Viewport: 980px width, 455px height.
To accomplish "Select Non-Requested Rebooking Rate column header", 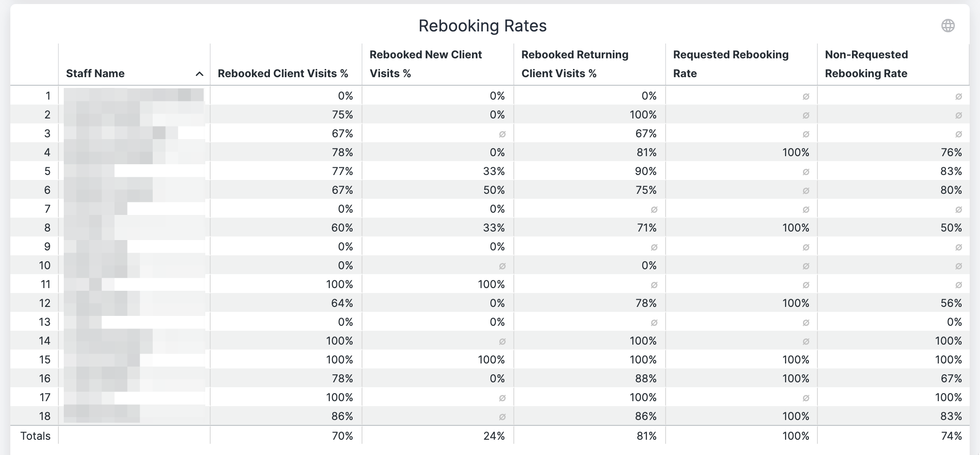I will [866, 64].
